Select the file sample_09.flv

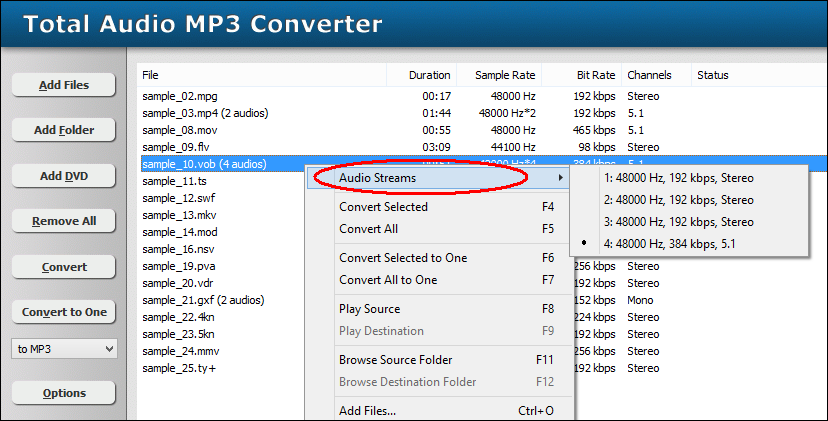[x=176, y=147]
